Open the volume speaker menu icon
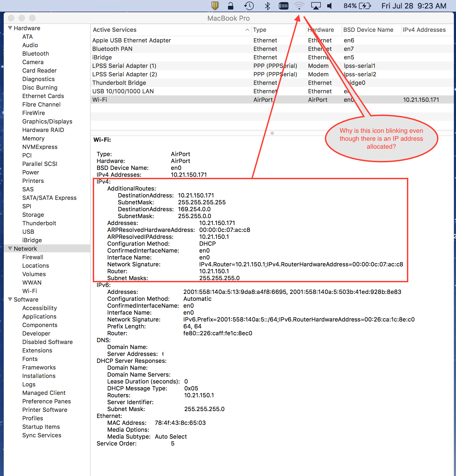Image resolution: width=456 pixels, height=476 pixels. click(330, 6)
